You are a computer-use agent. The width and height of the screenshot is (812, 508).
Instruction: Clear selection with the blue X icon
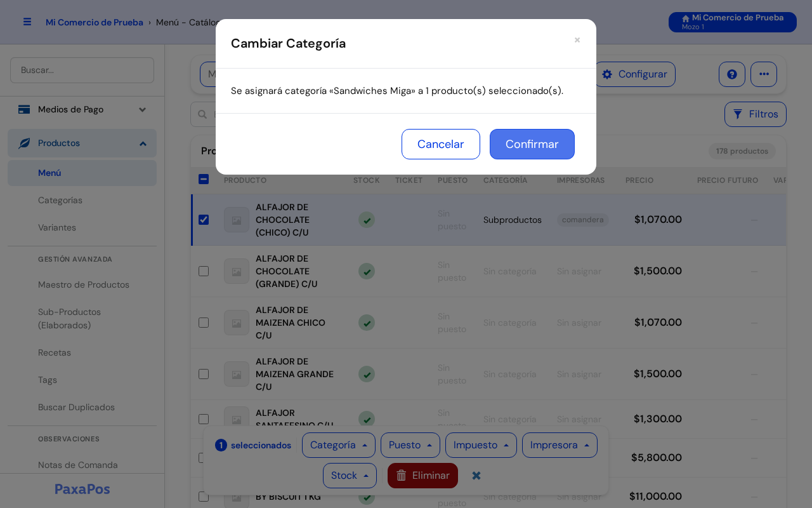476,476
